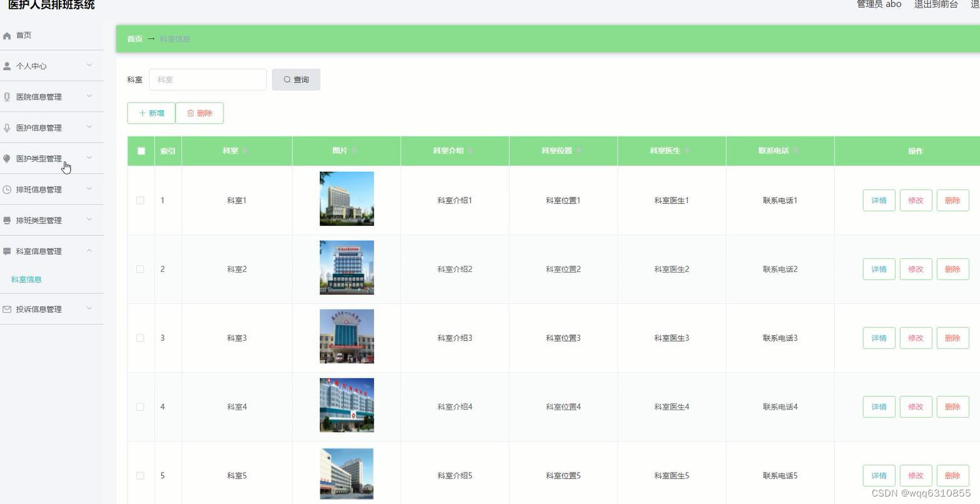Screen dimensions: 980x504
Task: Click 修改 for row 科室2
Action: (916, 270)
